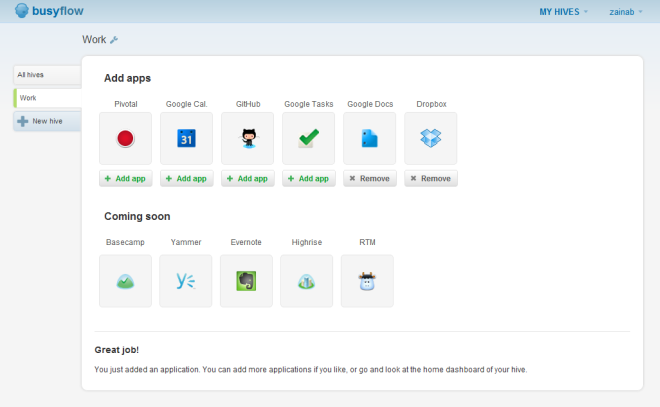Create a New hive
This screenshot has height=407, width=660.
47,121
